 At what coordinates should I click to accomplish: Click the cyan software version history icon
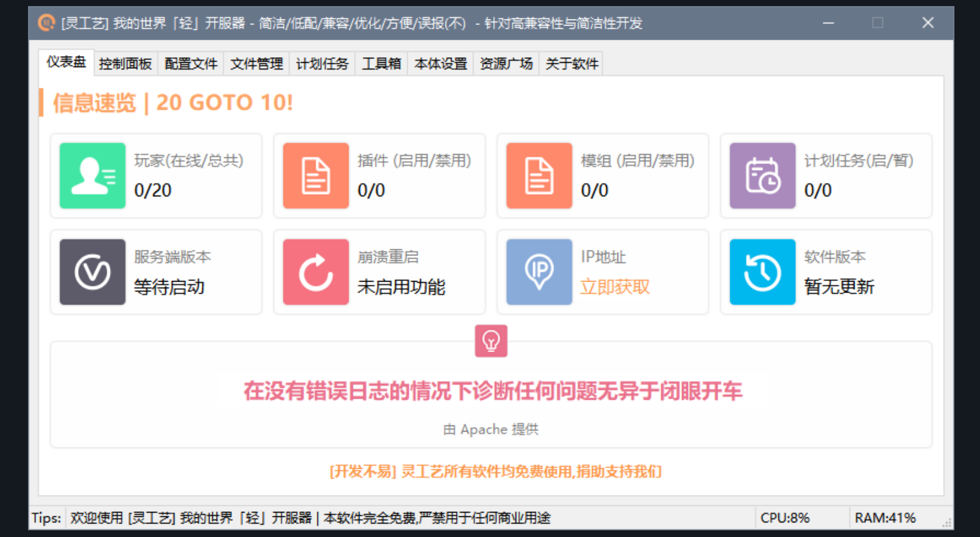762,272
